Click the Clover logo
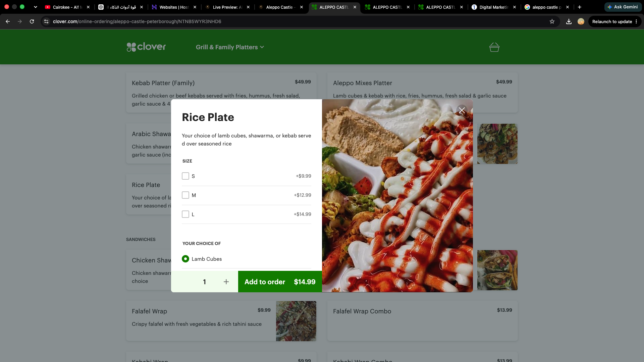The width and height of the screenshot is (644, 362). click(x=146, y=47)
